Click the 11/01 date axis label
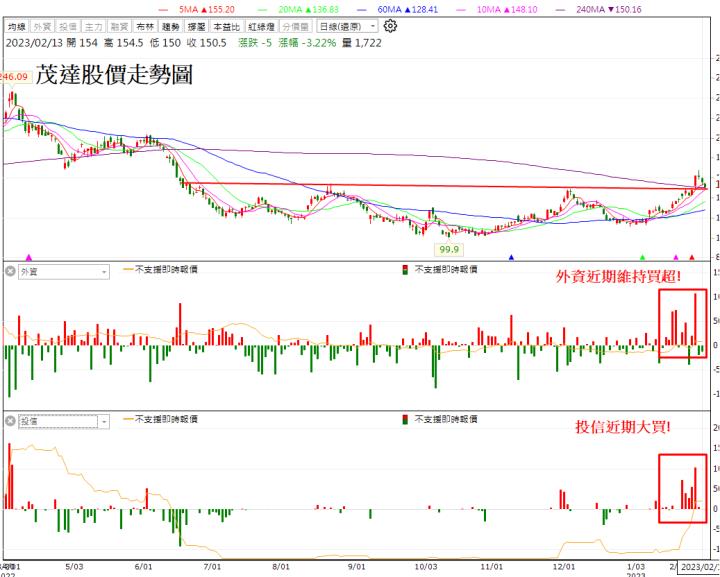 [491, 566]
